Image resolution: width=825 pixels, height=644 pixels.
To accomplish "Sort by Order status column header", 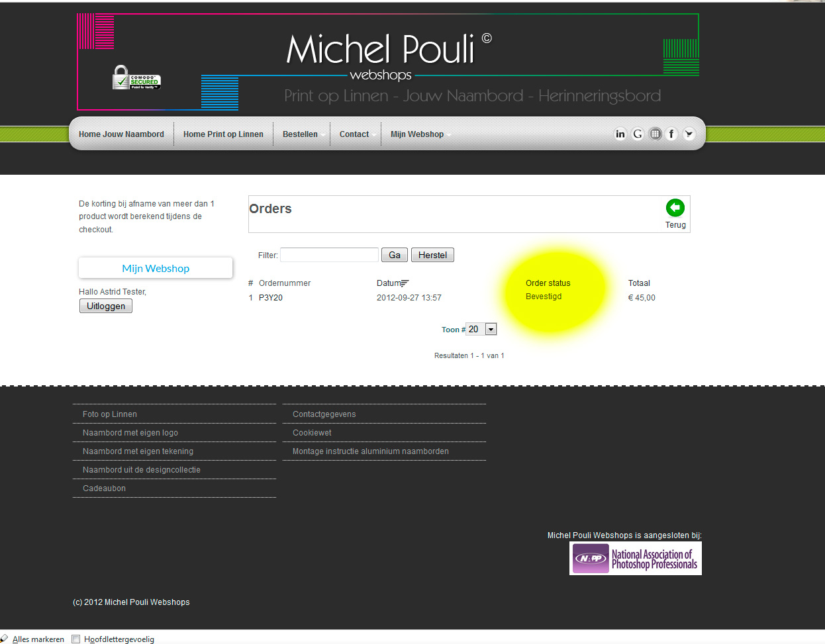I will pos(548,283).
